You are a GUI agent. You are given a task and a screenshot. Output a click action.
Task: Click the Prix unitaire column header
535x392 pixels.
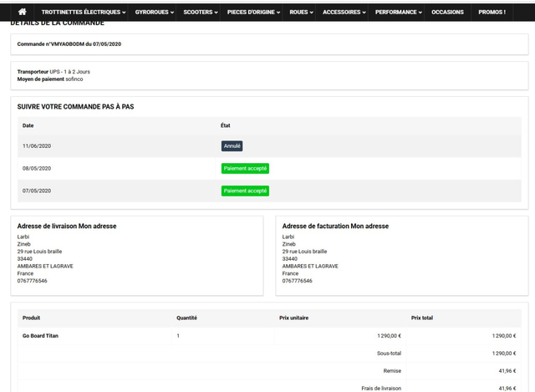click(x=293, y=318)
